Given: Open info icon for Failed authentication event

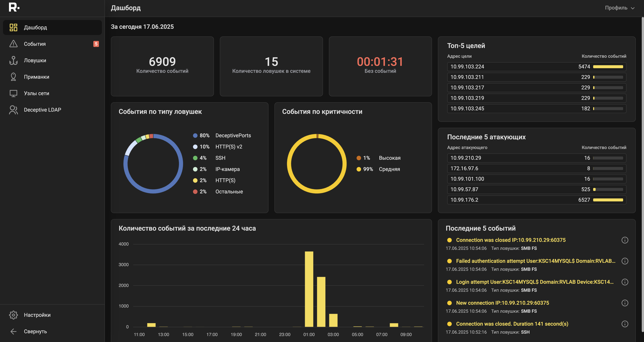Looking at the screenshot, I should (625, 261).
